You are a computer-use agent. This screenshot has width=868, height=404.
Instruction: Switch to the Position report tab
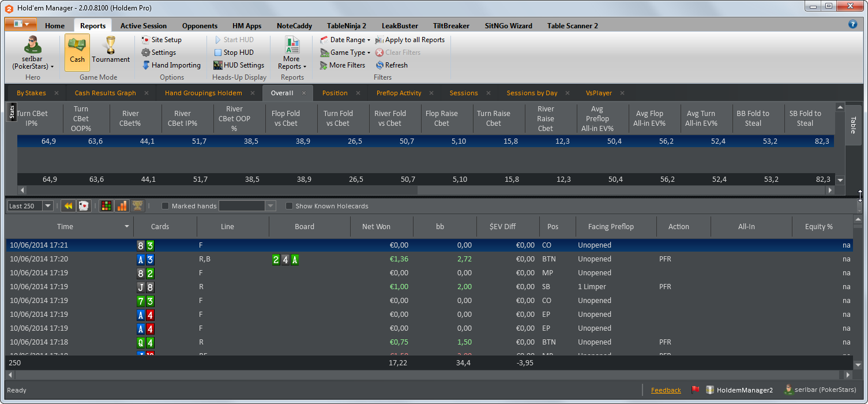335,93
